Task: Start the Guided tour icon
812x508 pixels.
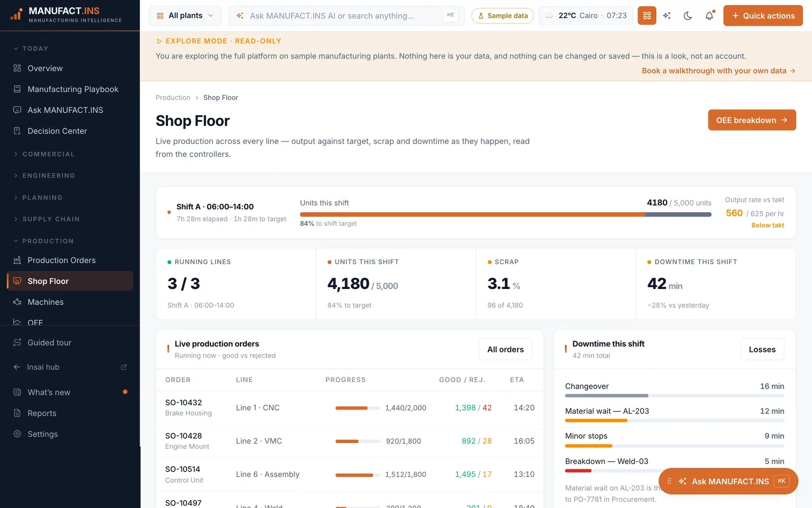Action: pos(17,342)
